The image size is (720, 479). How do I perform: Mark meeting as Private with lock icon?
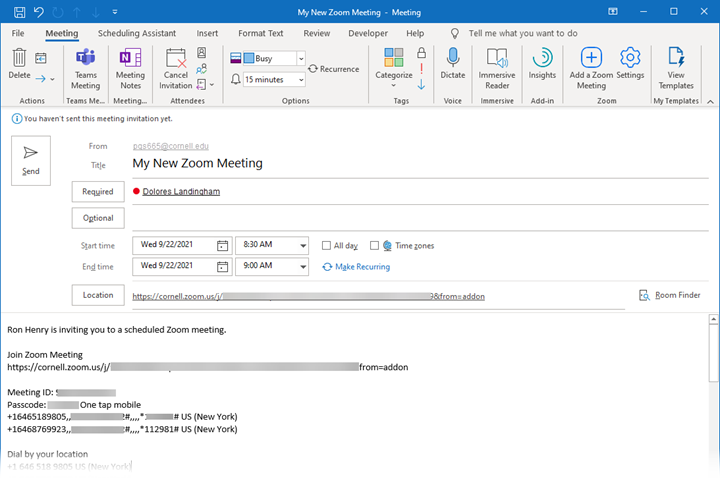[x=421, y=53]
